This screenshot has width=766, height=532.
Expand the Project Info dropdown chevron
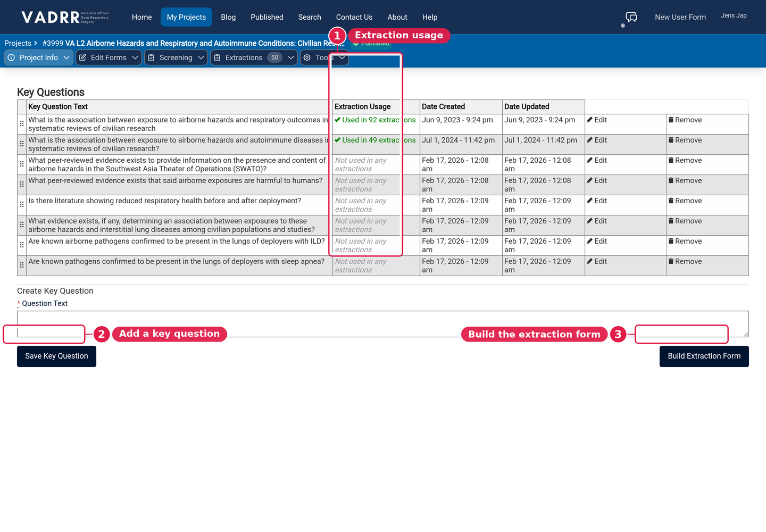click(x=66, y=57)
